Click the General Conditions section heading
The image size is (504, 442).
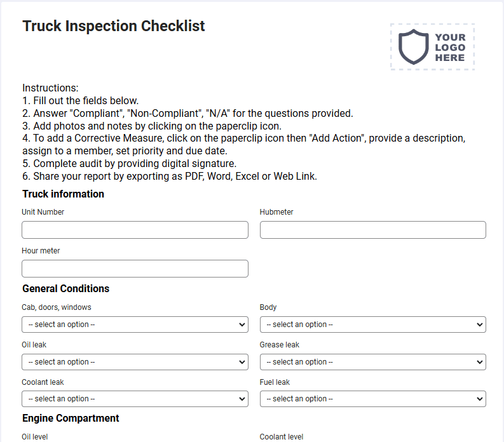coord(66,288)
